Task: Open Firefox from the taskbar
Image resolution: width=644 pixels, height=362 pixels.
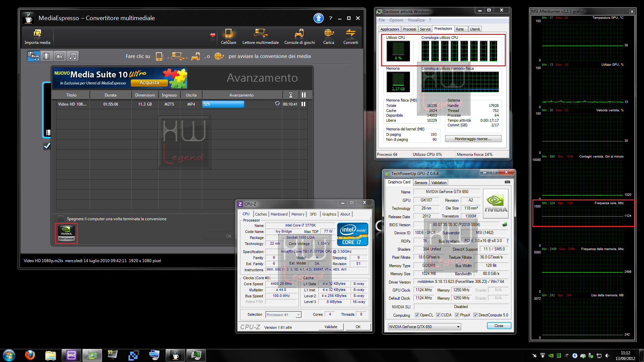Action: pos(30,355)
